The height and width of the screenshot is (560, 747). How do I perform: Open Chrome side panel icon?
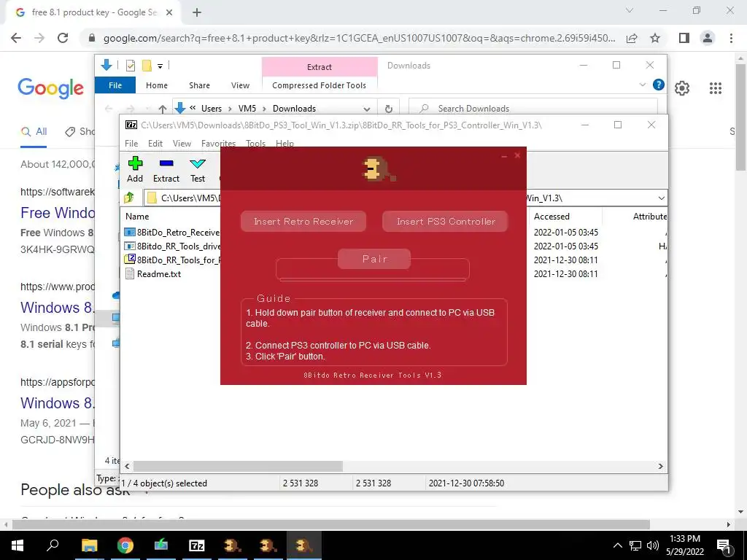(x=684, y=38)
